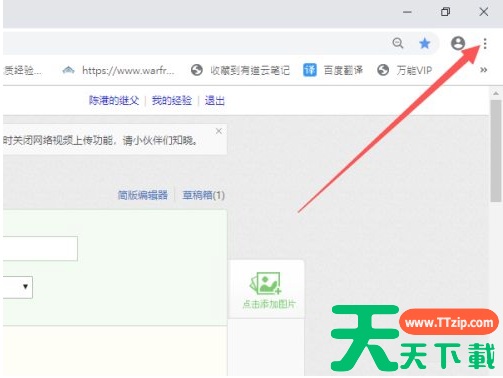Click the 百度翻译 blue translate icon
Screen dimensions: 503x378
310,70
